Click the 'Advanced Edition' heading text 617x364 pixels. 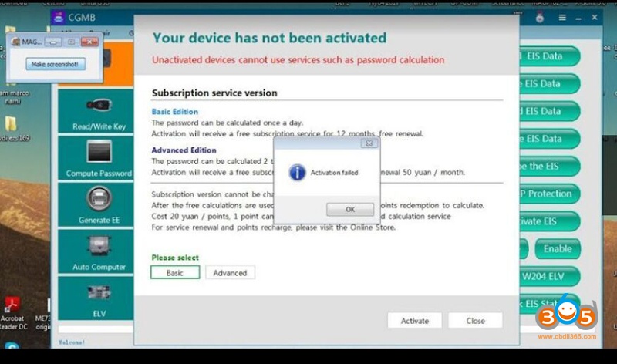click(184, 150)
